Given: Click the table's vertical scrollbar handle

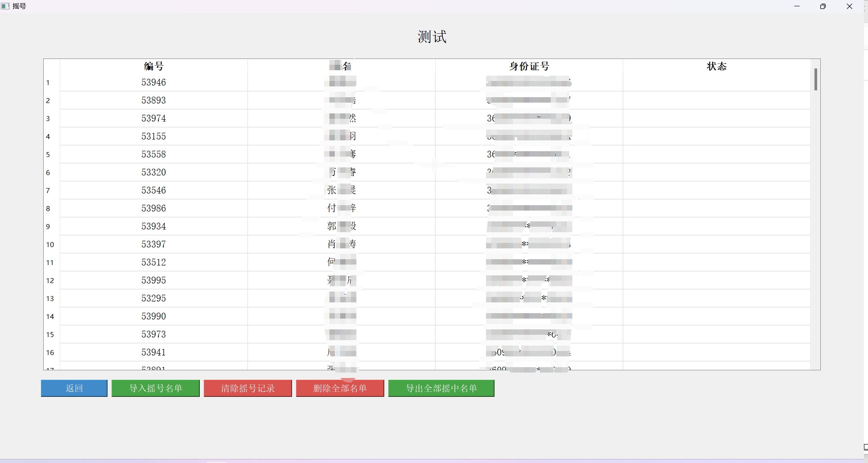Looking at the screenshot, I should (x=815, y=79).
